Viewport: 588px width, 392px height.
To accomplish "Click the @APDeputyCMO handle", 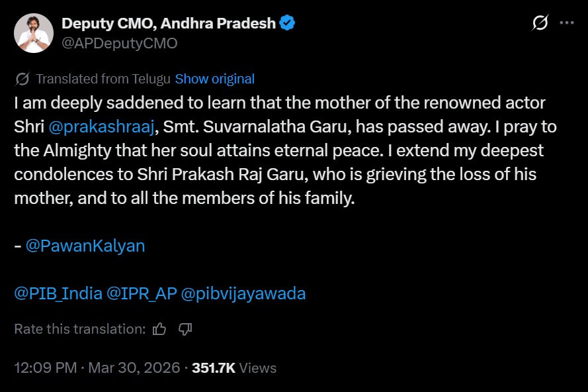I will [119, 44].
